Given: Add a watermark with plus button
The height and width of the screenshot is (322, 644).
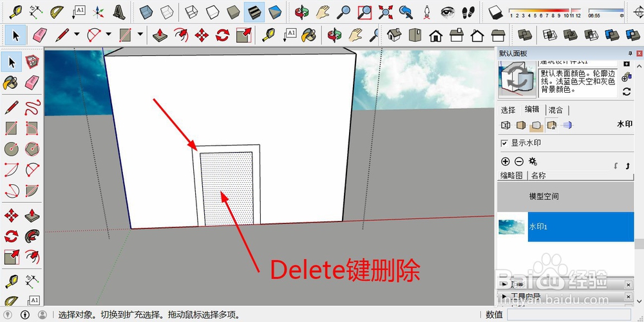Looking at the screenshot, I should (505, 162).
